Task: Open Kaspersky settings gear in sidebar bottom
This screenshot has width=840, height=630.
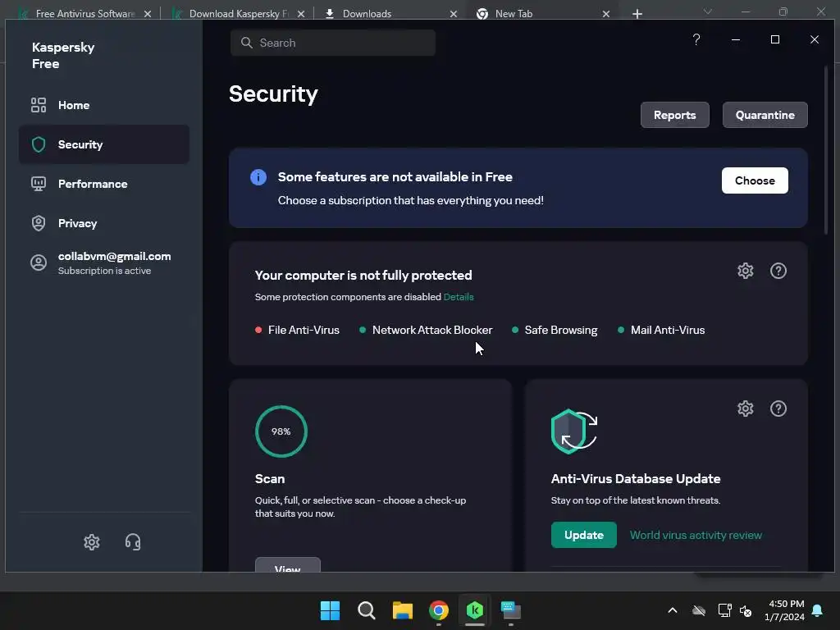Action: tap(92, 542)
